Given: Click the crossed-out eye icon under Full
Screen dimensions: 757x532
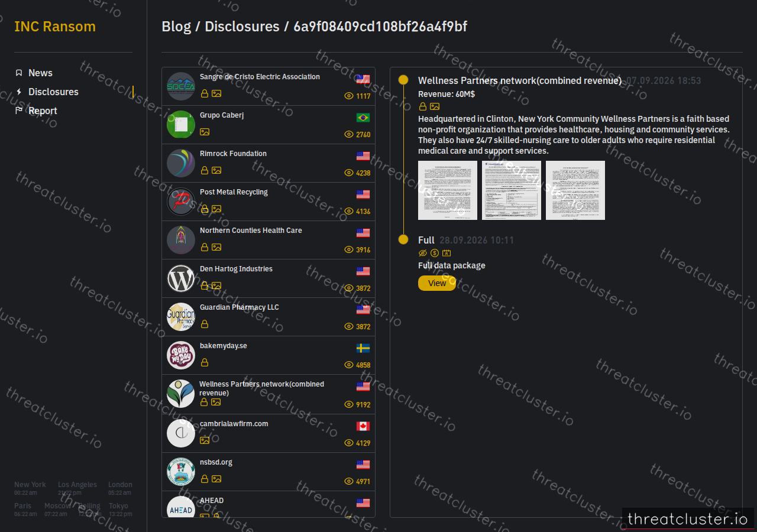Looking at the screenshot, I should click(x=423, y=253).
